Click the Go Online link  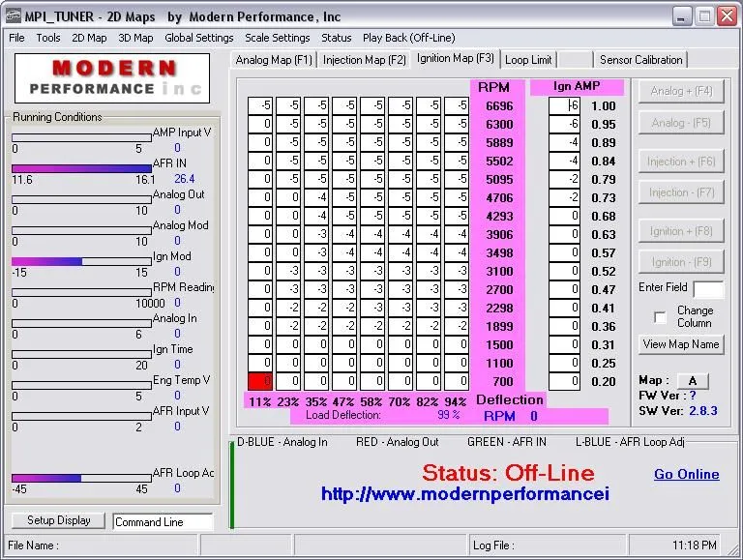coord(687,474)
